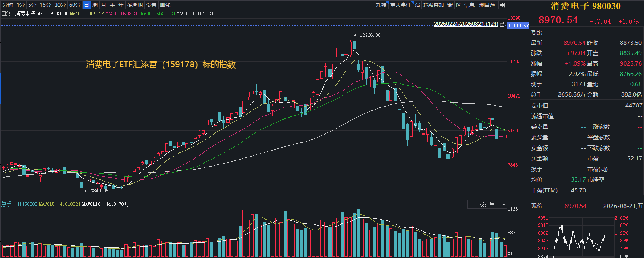Click the 总手 value 2658.66万
This screenshot has height=258, width=644.
(x=571, y=94)
